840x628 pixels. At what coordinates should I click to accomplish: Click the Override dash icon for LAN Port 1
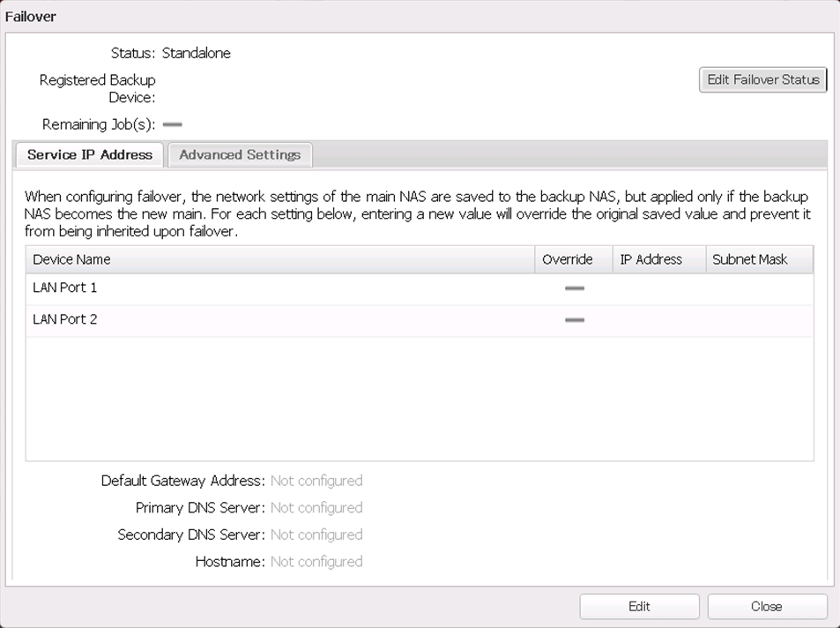pyautogui.click(x=574, y=288)
